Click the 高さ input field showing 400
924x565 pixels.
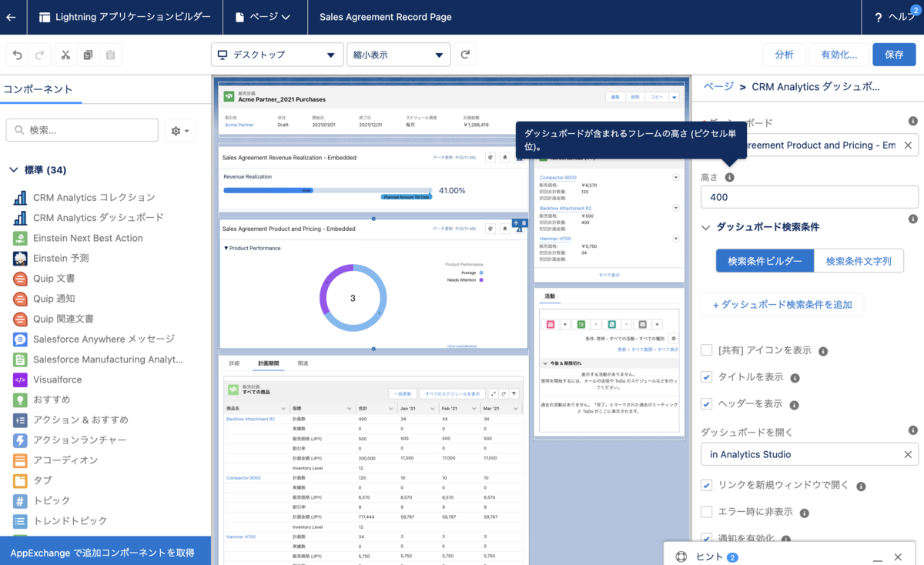click(808, 197)
